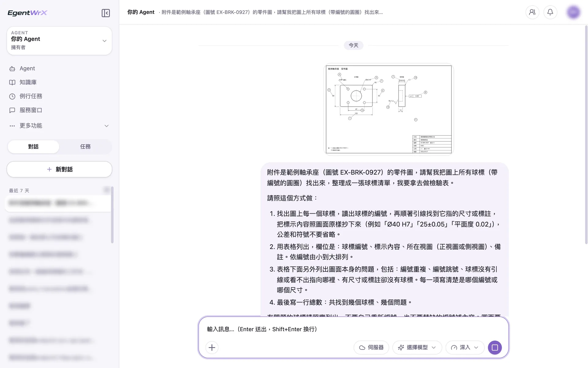This screenshot has height=368, width=588.
Task: Stop generation with the purple square button
Action: 495,347
